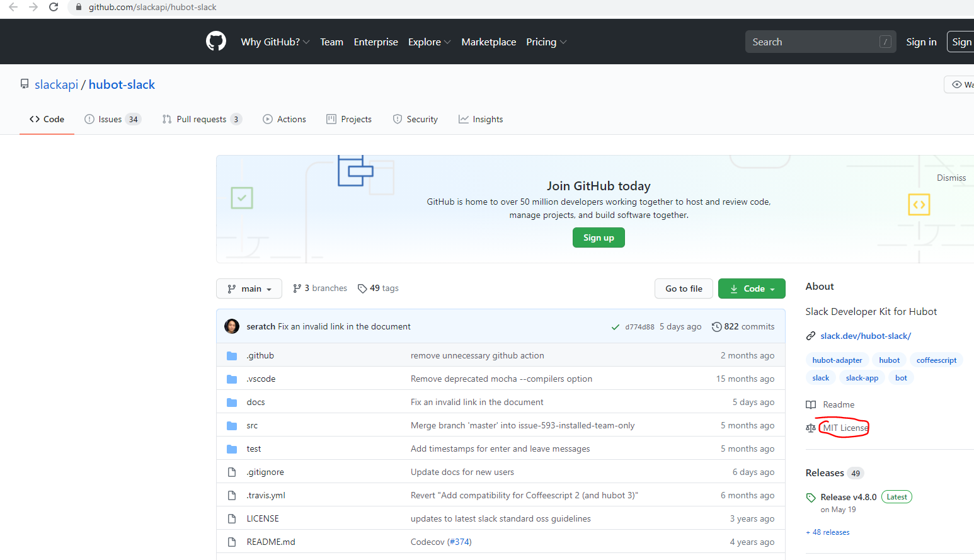Click Enterprise in the top navigation

click(x=376, y=42)
